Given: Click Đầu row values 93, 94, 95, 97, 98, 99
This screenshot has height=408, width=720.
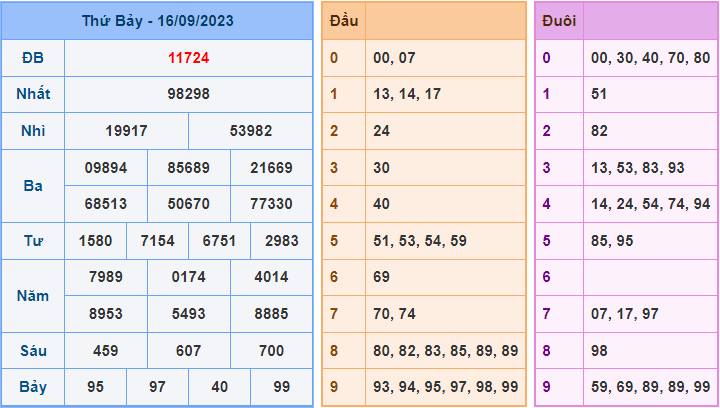Looking at the screenshot, I should pyautogui.click(x=445, y=387).
